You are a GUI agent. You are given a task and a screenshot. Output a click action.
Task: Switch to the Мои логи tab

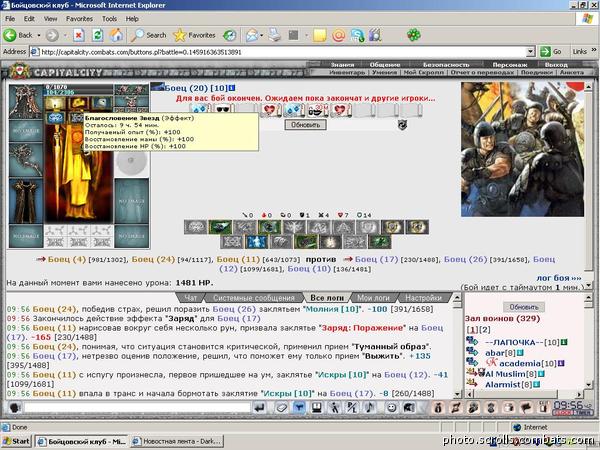(373, 298)
